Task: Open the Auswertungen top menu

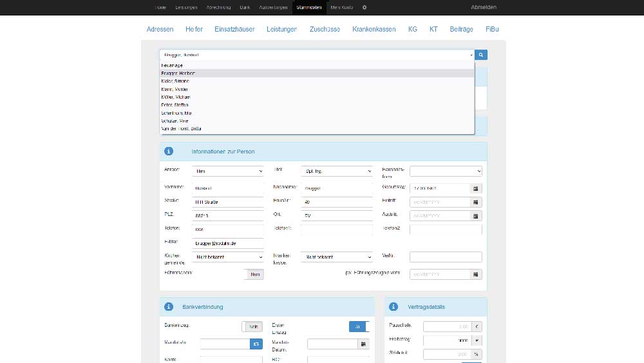Action: point(273,7)
